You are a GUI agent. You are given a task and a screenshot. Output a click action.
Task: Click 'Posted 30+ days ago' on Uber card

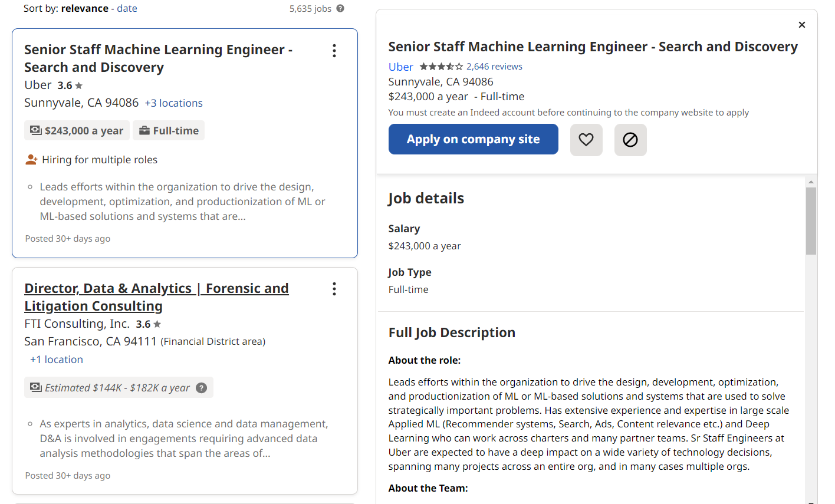click(x=68, y=239)
